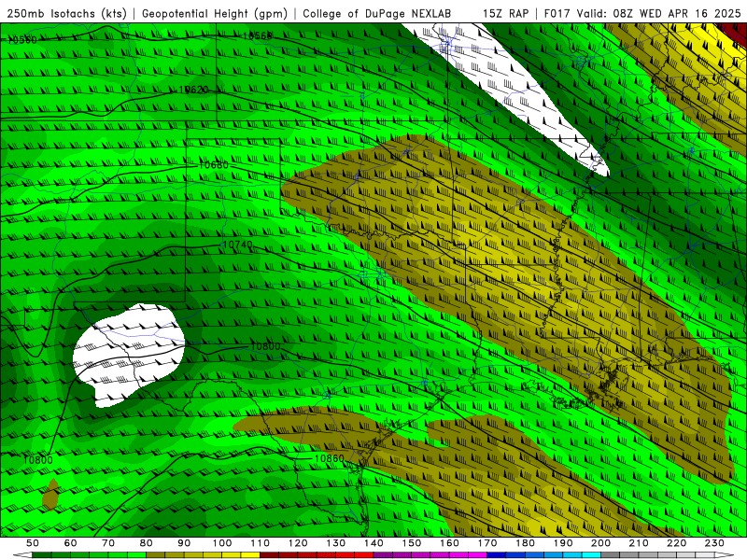Image resolution: width=747 pixels, height=560 pixels.
Task: Click the 130 knot color bar label
Action: coord(336,543)
